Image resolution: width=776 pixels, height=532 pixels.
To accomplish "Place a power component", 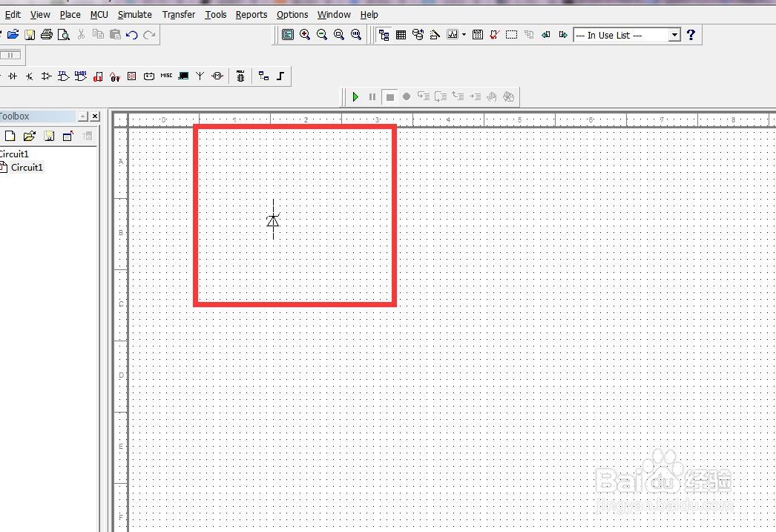I will pyautogui.click(x=149, y=76).
